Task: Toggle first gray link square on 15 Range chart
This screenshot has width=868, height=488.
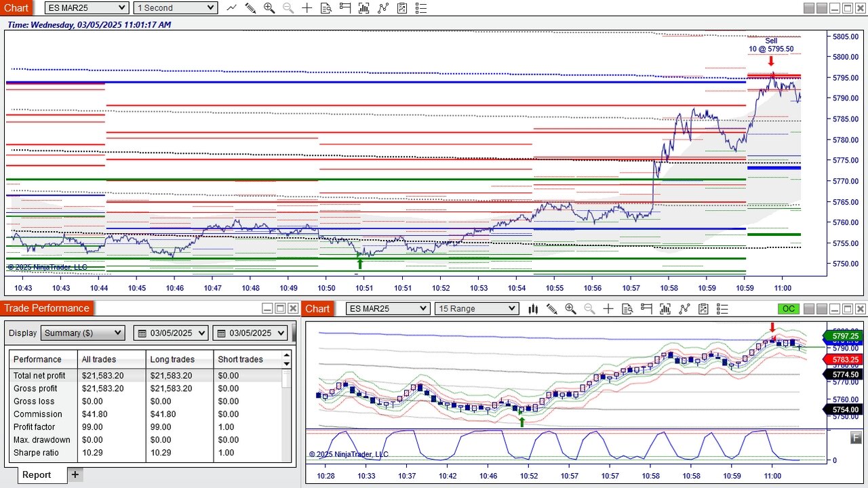Action: (x=808, y=309)
